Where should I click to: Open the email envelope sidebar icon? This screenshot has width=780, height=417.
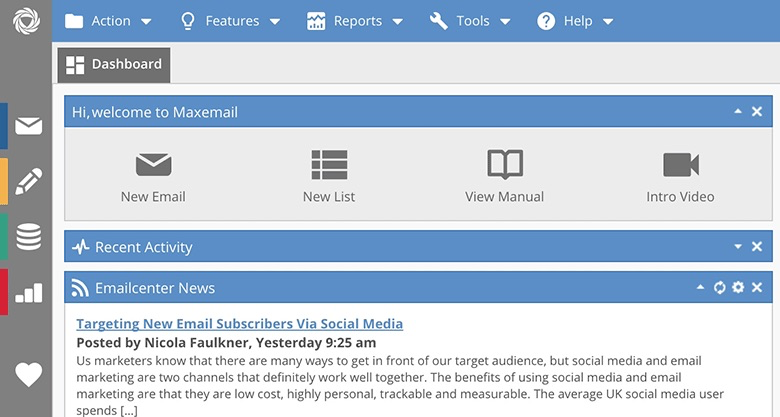coord(29,126)
